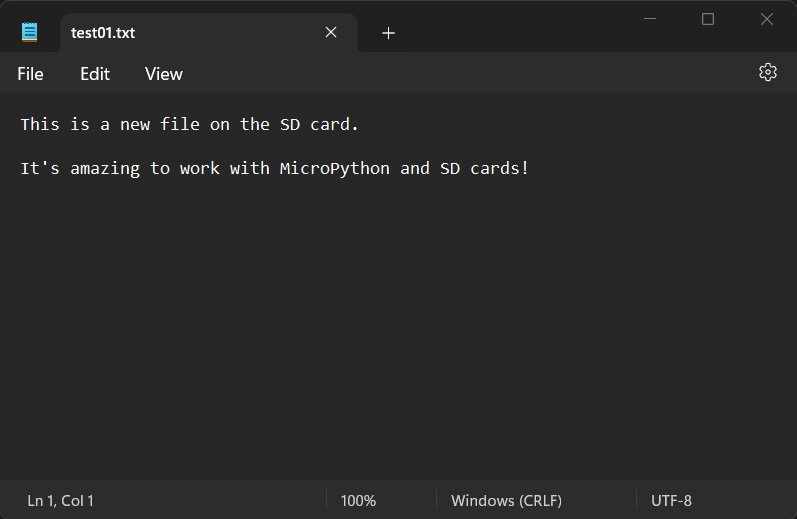The width and height of the screenshot is (797, 519).
Task: Close the Notepad window
Action: pyautogui.click(x=767, y=19)
